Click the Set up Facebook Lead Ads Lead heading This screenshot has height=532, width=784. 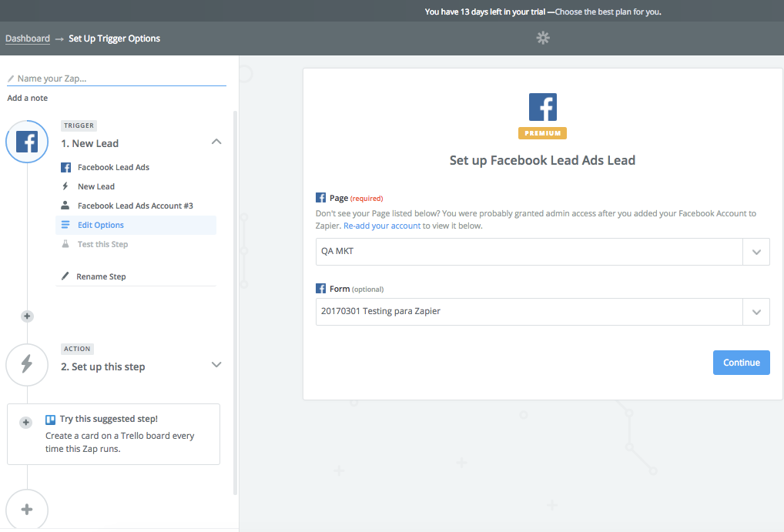(x=542, y=160)
